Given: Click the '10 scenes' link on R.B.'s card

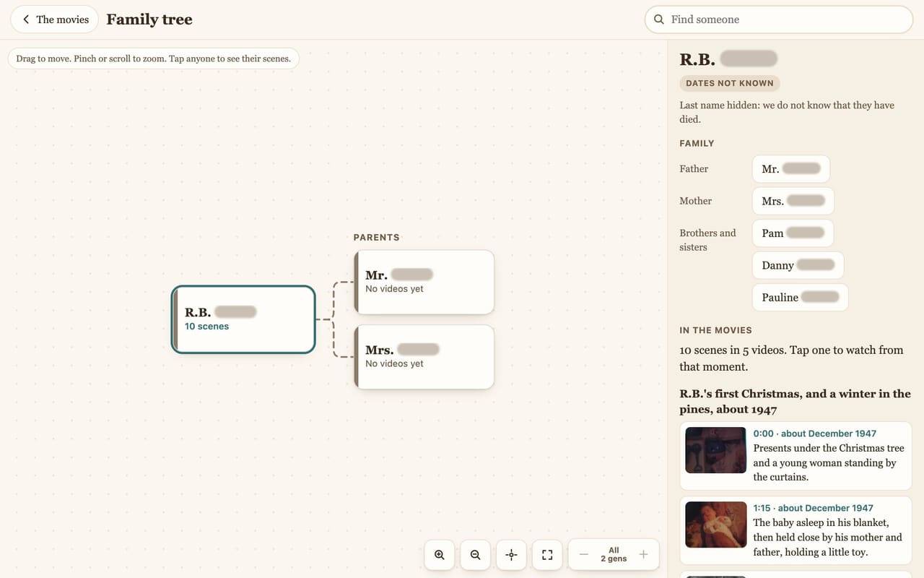Looking at the screenshot, I should tap(206, 327).
